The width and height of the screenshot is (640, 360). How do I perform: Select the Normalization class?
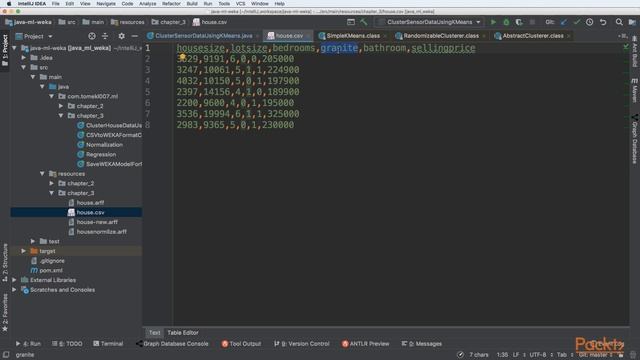pos(104,144)
